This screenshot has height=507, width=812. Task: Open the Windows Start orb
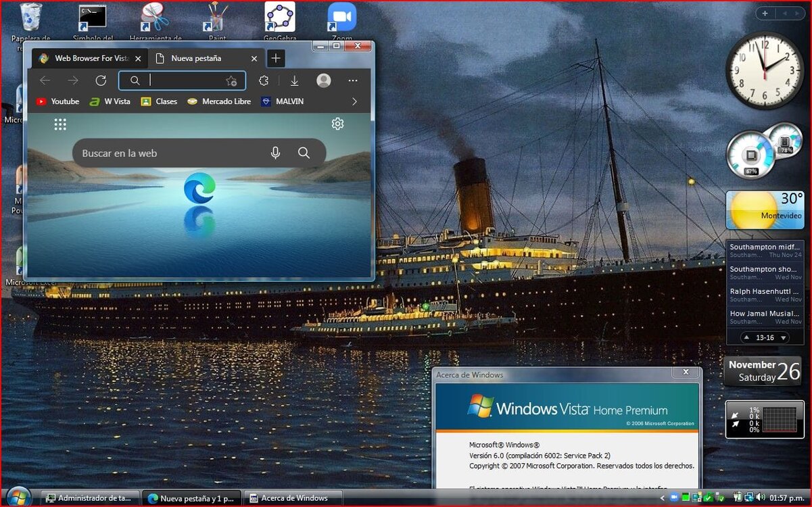coord(19,497)
